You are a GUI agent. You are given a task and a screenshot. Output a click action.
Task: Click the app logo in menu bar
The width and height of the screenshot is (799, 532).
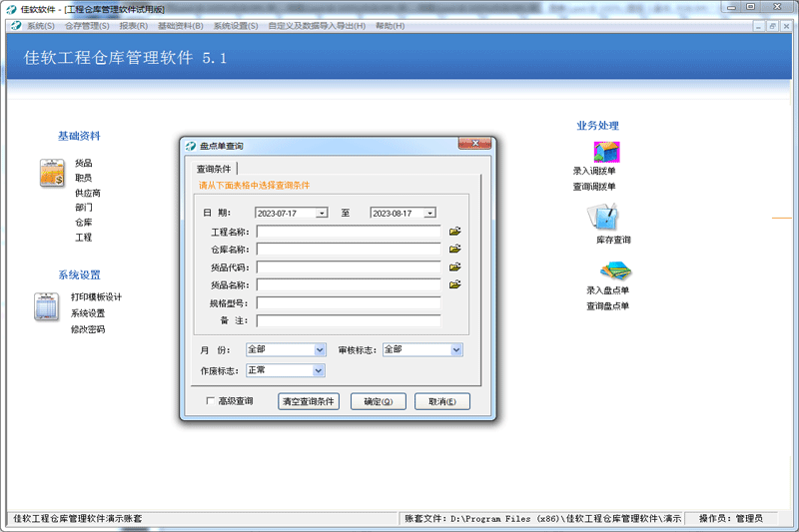[x=16, y=26]
